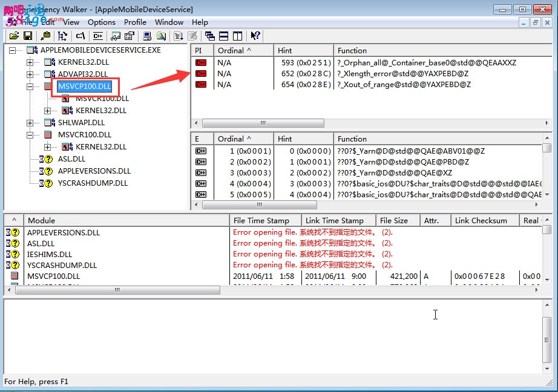
Task: Open the View menu
Action: point(71,22)
